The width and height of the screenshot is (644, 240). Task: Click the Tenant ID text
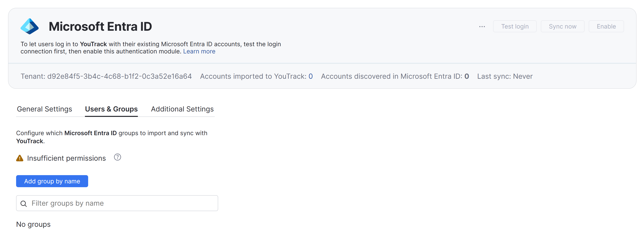click(x=106, y=76)
